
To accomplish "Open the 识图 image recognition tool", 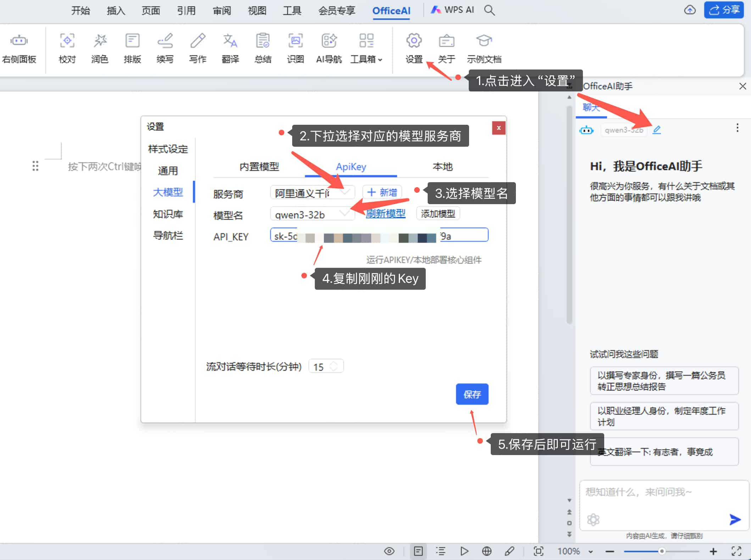I will 295,48.
